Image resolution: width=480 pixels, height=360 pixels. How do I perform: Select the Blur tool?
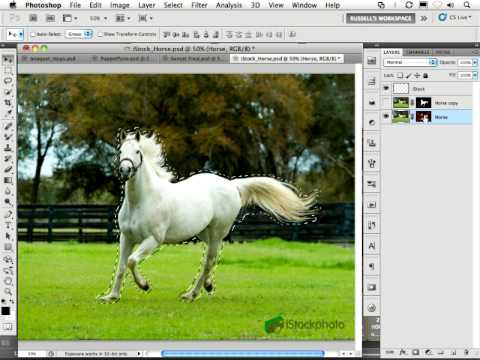(7, 191)
